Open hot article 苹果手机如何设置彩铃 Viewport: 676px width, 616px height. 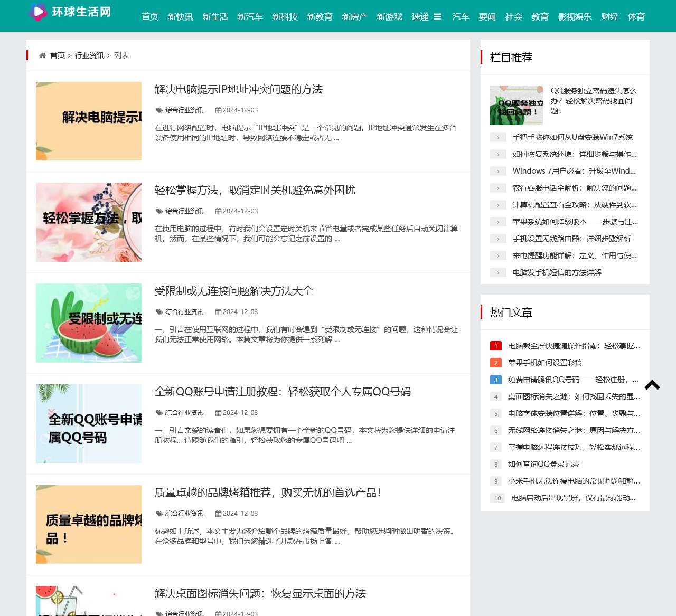pyautogui.click(x=545, y=363)
